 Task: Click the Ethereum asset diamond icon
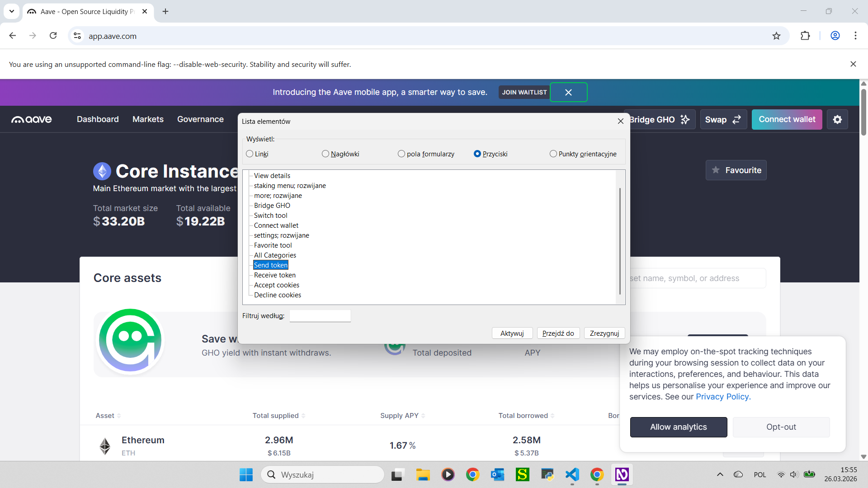(x=105, y=446)
